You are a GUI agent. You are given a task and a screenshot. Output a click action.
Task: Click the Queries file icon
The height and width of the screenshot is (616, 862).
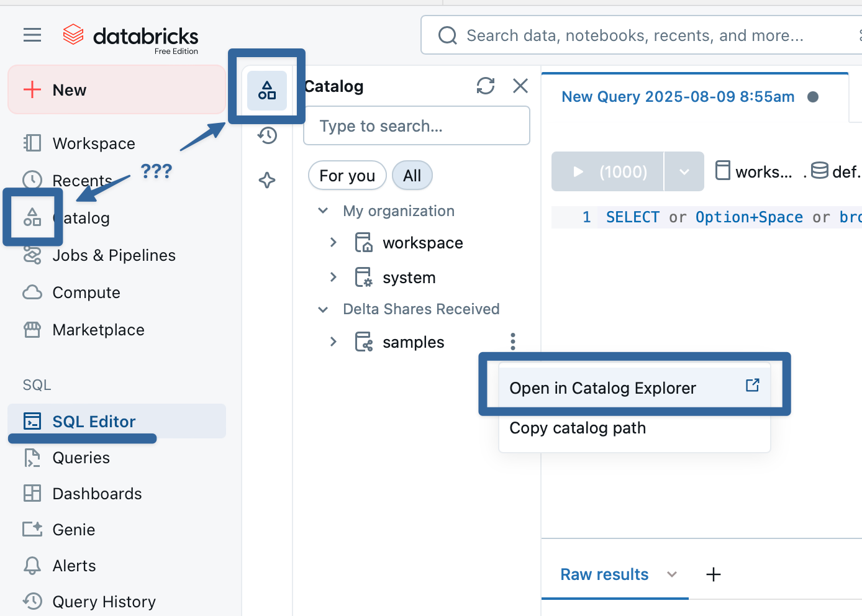tap(32, 458)
